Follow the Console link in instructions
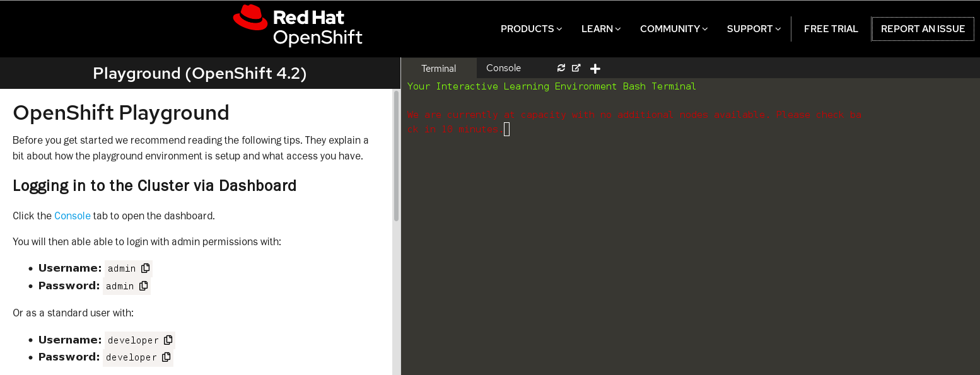 pos(73,216)
